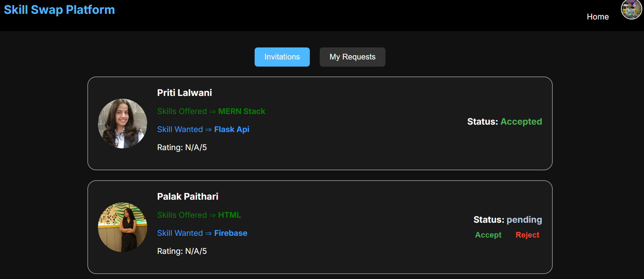Click Priti Lalwani's rating text
Viewport: 644px width, 279px height.
click(x=182, y=147)
